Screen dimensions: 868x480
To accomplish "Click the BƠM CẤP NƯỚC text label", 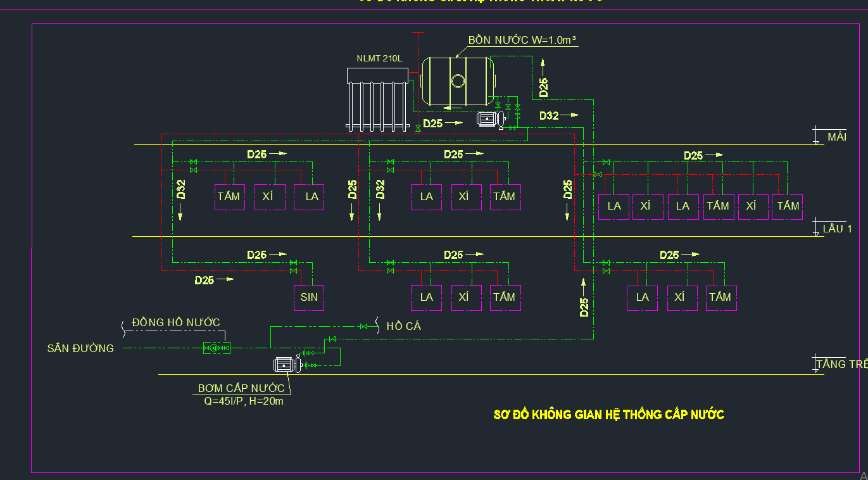I will 241,388.
